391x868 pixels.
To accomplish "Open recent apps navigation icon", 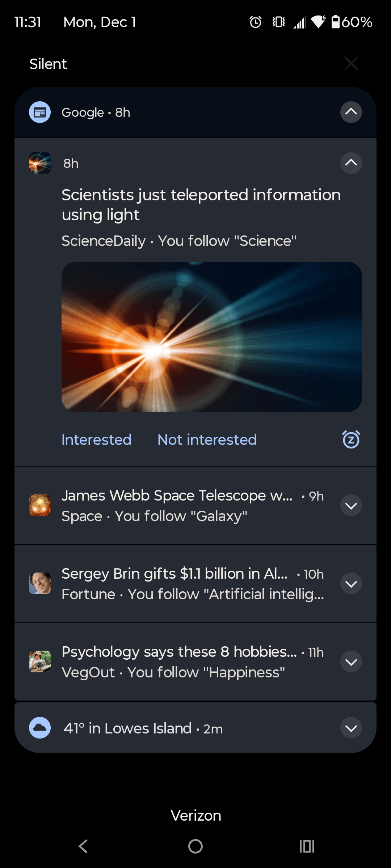I will [307, 846].
